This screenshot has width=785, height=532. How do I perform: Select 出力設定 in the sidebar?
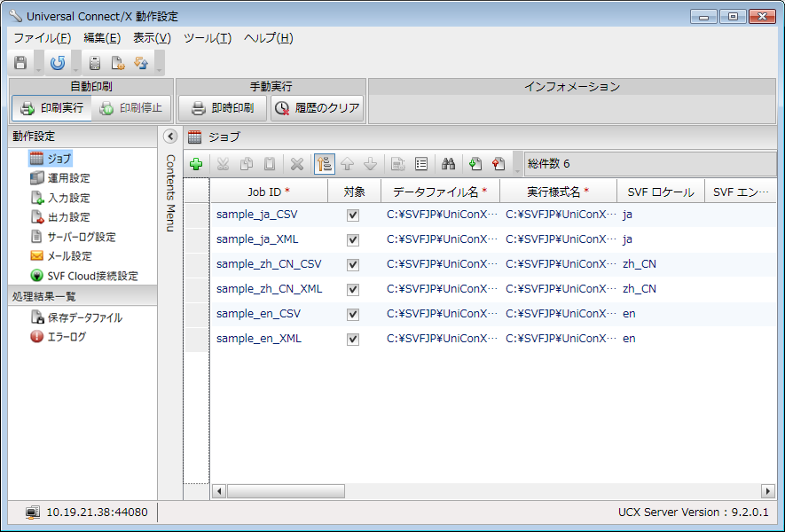point(60,217)
